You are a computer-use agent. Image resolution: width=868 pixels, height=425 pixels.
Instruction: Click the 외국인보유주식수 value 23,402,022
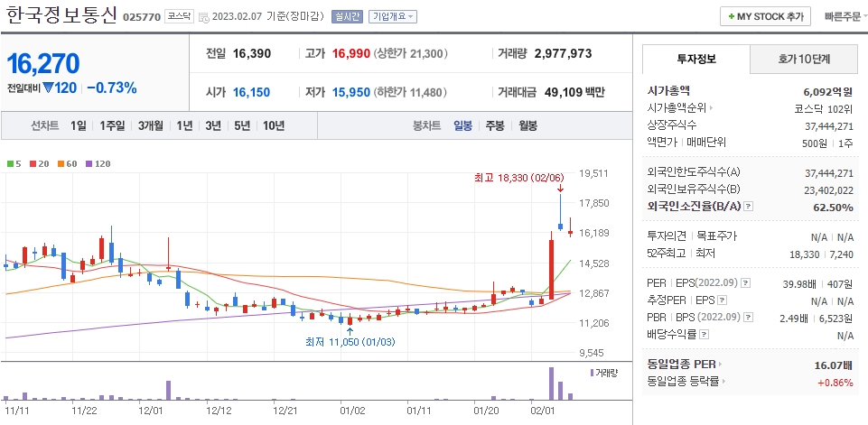[828, 189]
